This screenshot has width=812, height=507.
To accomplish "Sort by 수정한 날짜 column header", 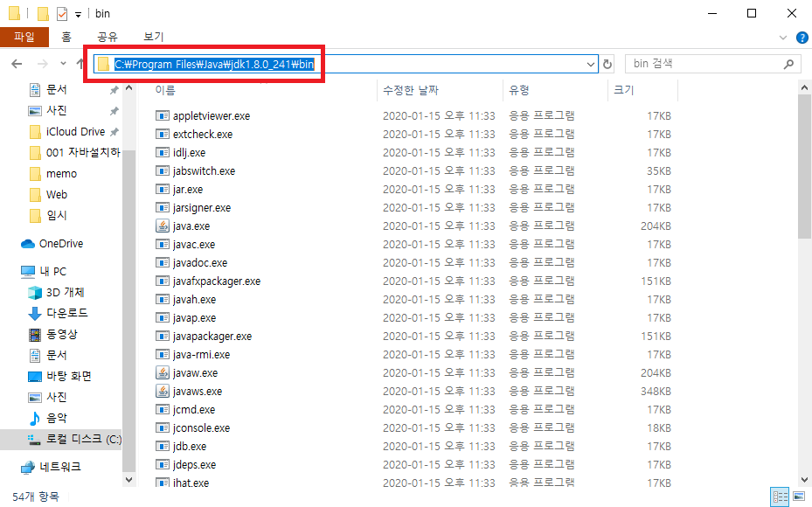I will (411, 90).
